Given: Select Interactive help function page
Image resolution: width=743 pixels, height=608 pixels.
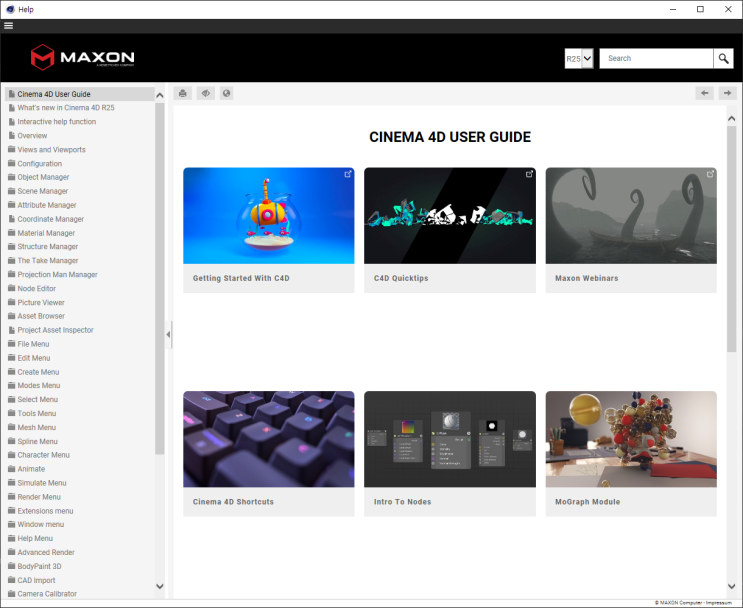Looking at the screenshot, I should [56, 122].
